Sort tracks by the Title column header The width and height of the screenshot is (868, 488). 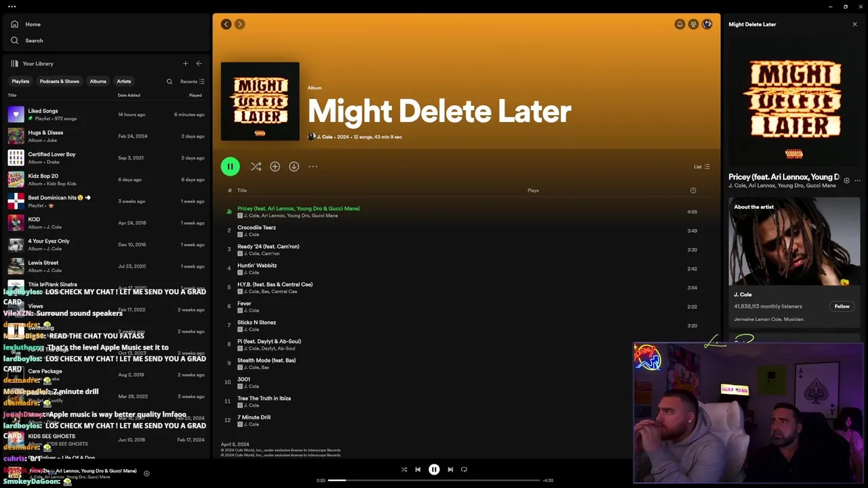point(242,190)
